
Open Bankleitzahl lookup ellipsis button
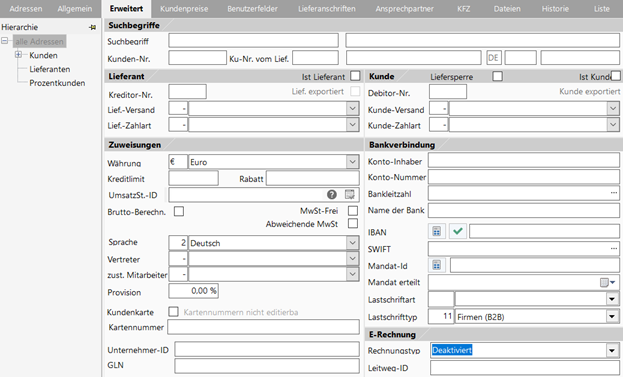[614, 193]
